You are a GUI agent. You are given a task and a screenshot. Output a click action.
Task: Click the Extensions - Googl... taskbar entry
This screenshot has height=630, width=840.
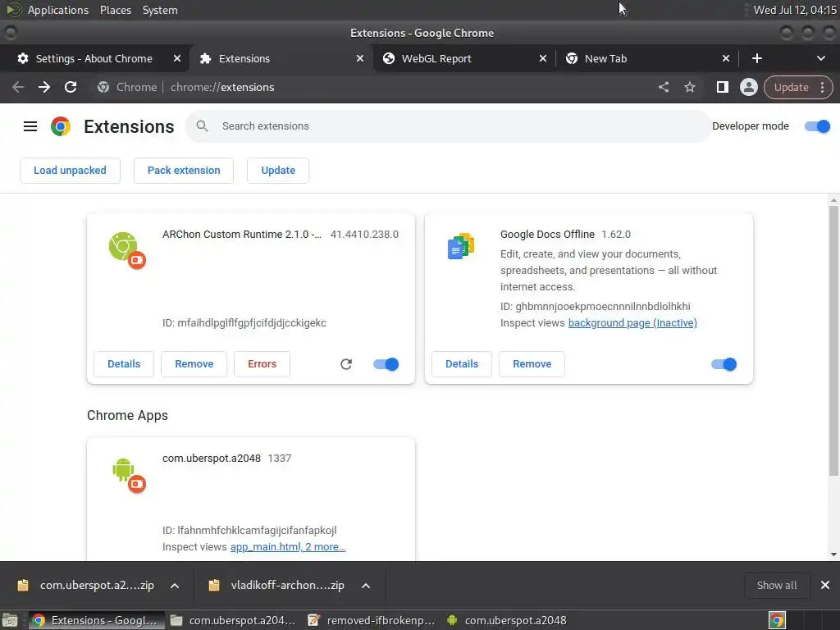click(97, 620)
